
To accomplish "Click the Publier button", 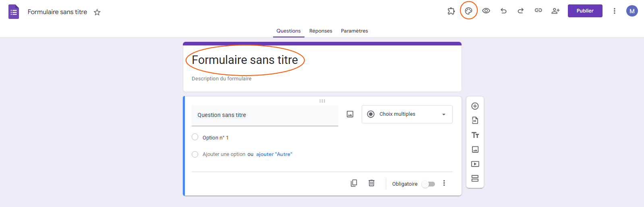I will (585, 11).
